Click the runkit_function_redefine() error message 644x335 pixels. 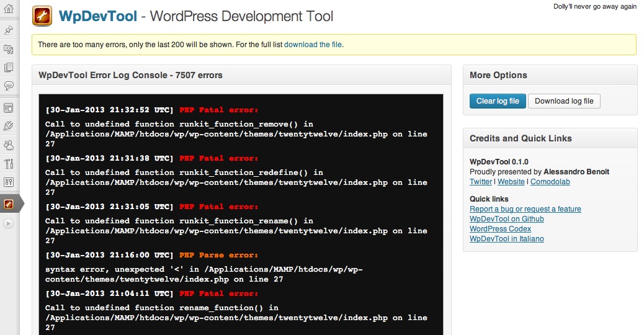pos(236,182)
